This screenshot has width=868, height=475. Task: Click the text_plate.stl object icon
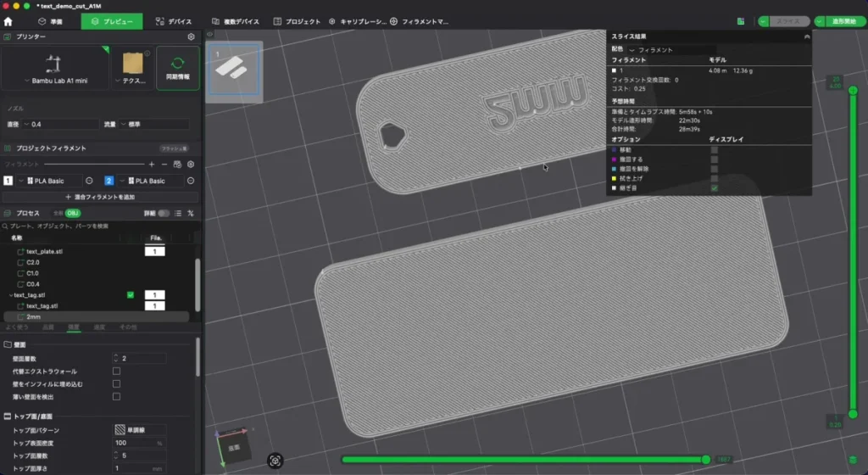click(x=21, y=251)
